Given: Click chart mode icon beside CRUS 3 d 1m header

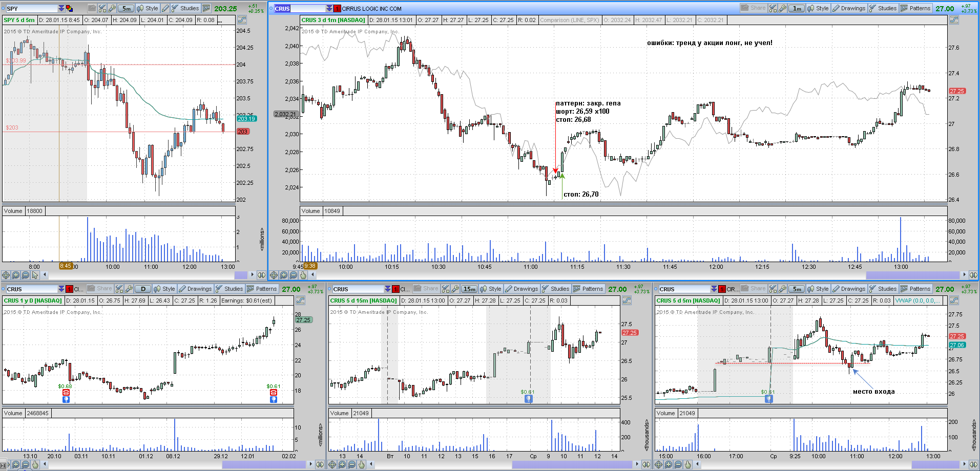Looking at the screenshot, I should click(x=954, y=20).
